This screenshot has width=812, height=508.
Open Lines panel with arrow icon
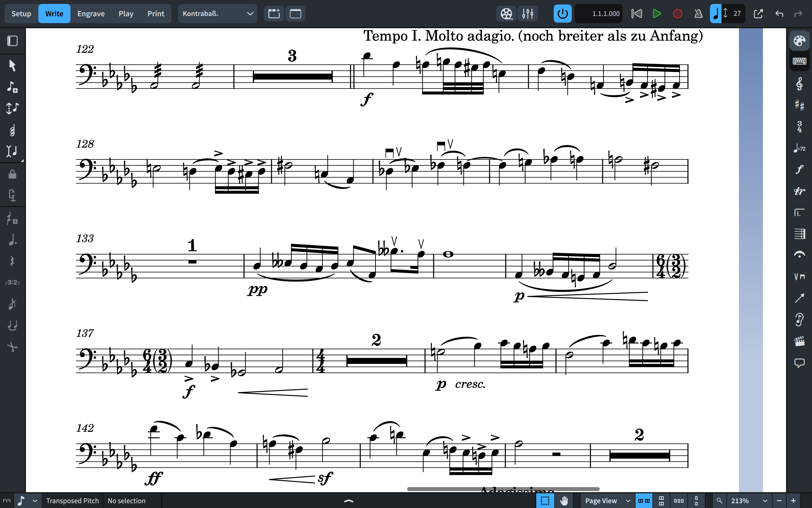point(799,298)
